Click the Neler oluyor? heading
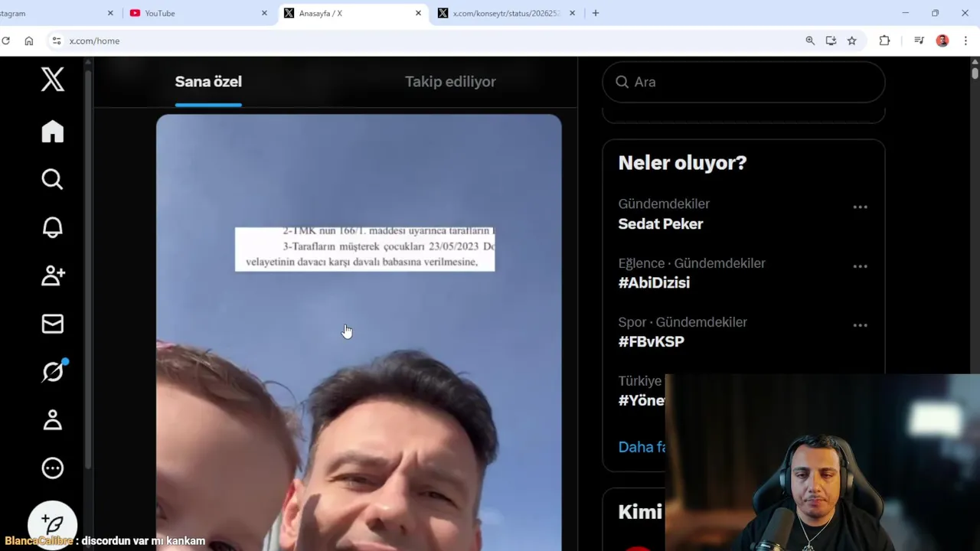This screenshot has height=551, width=980. point(682,163)
